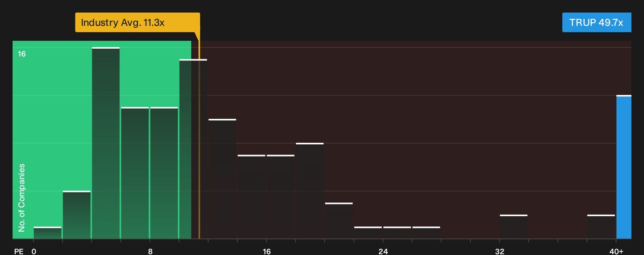Click the bar crossed by the industry average line
This screenshot has width=644, height=255.
193,149
